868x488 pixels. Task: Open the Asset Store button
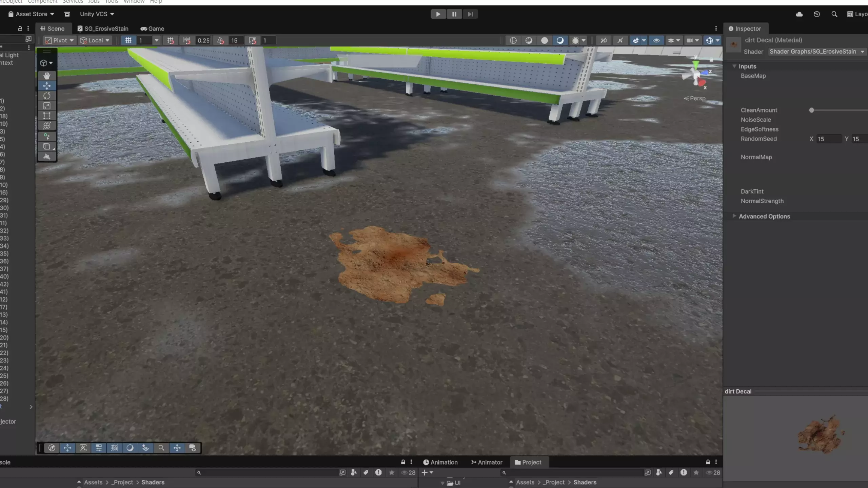pyautogui.click(x=31, y=14)
